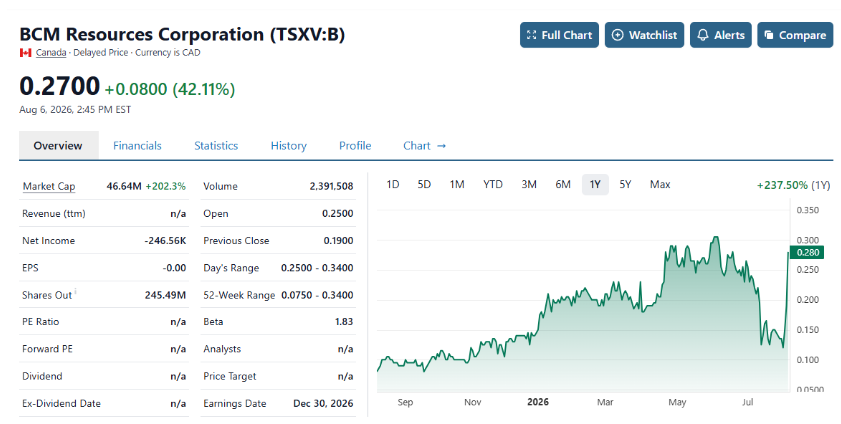Screen dimensions: 841x424
Task: Open the Profile tab
Action: click(x=355, y=146)
